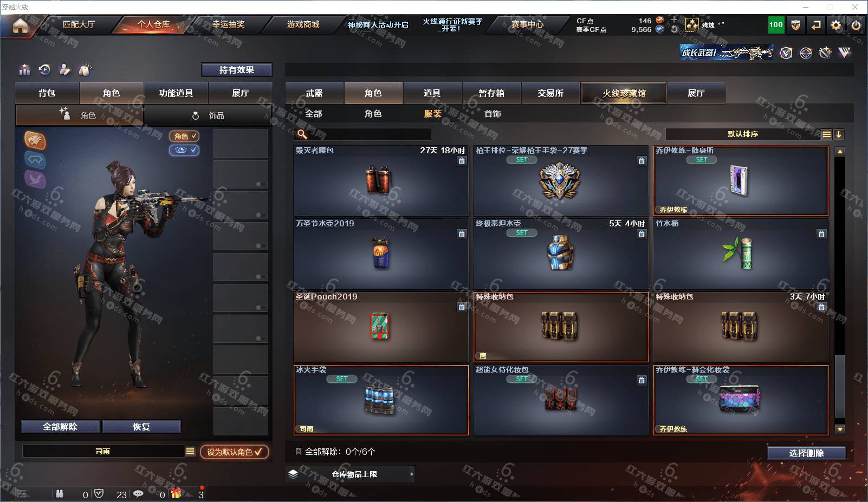
Task: Open the gift box icon in status bar
Action: (176, 493)
